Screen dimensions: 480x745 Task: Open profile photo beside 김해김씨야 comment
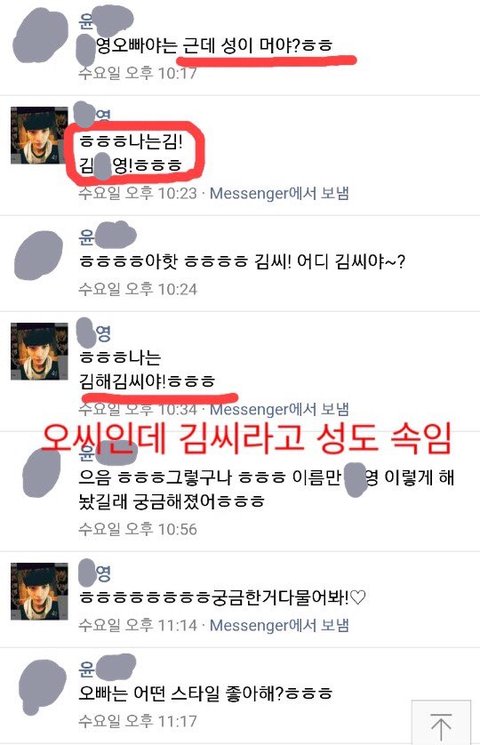coord(39,352)
